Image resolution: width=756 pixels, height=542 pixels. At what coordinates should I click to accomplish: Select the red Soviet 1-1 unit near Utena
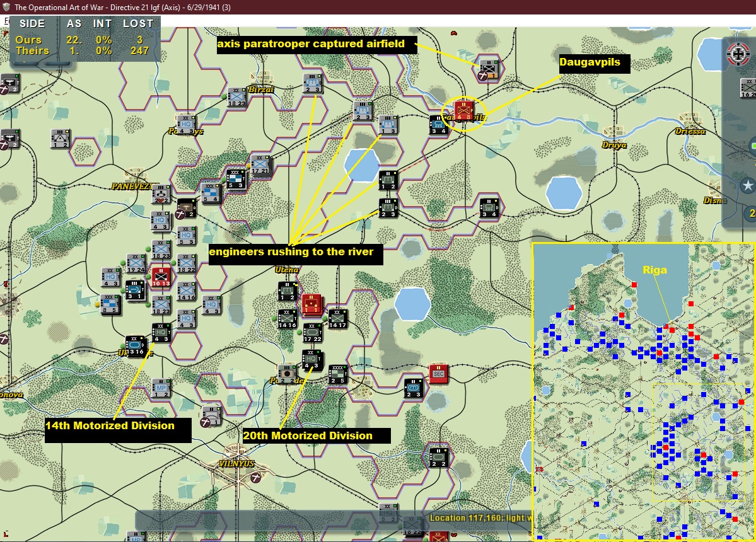(x=313, y=304)
